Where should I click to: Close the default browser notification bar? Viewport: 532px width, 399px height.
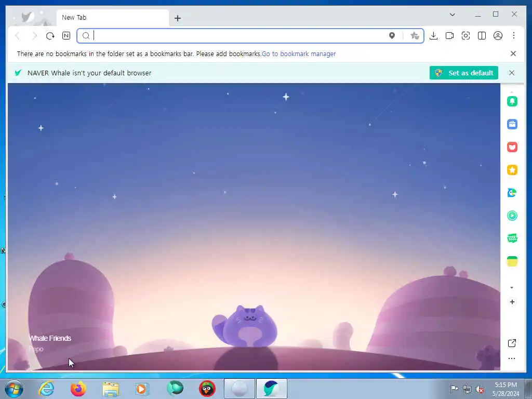(512, 73)
